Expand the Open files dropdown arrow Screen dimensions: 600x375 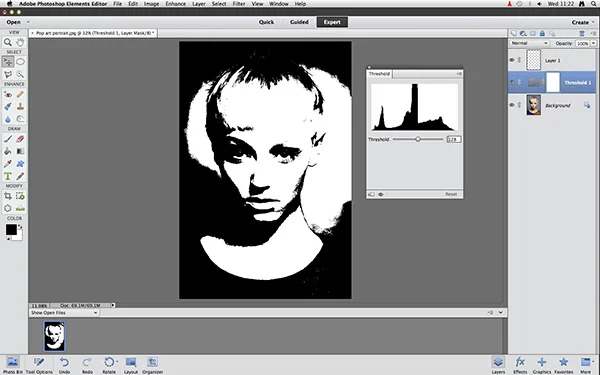tap(28, 22)
